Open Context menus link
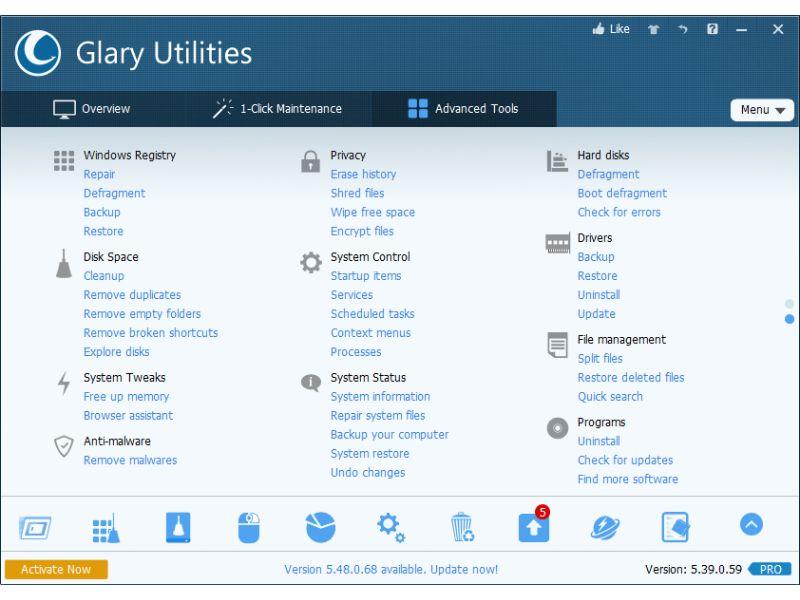This screenshot has height=600, width=800. point(370,333)
